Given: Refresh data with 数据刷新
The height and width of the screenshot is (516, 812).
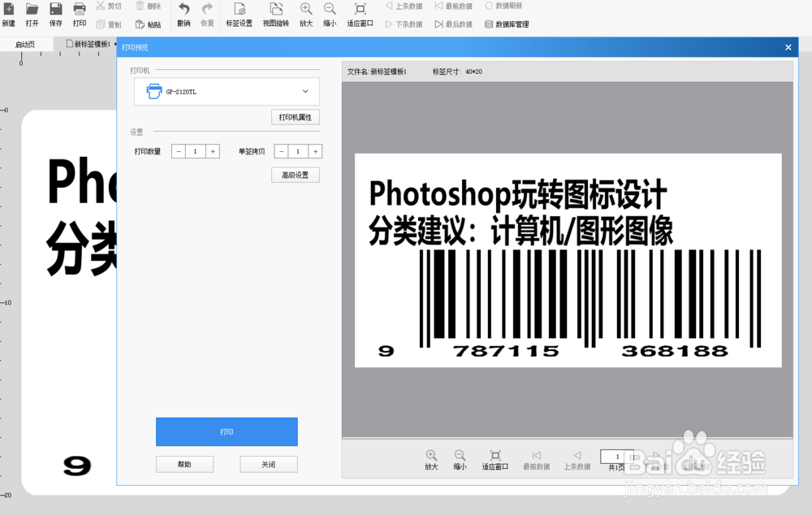Looking at the screenshot, I should tap(503, 7).
